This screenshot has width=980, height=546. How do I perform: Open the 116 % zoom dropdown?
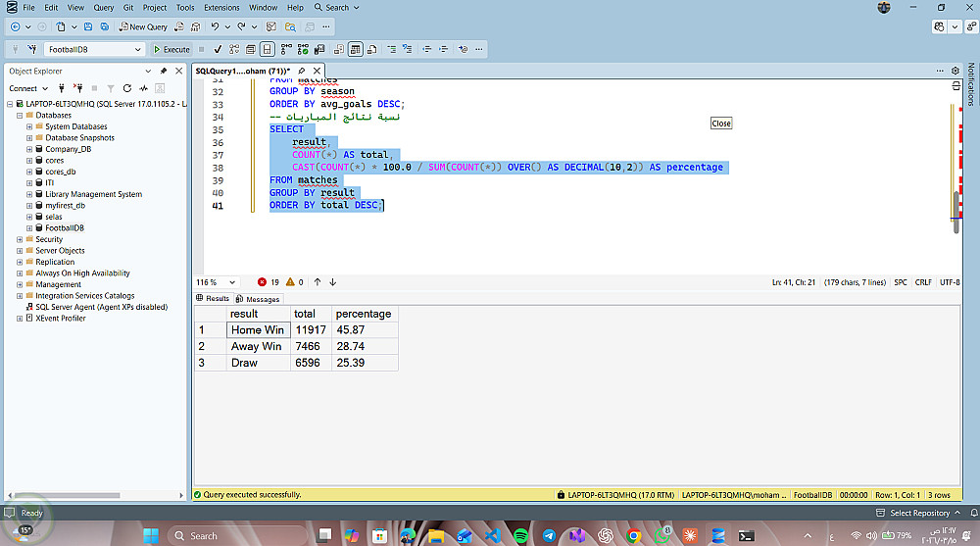point(232,282)
